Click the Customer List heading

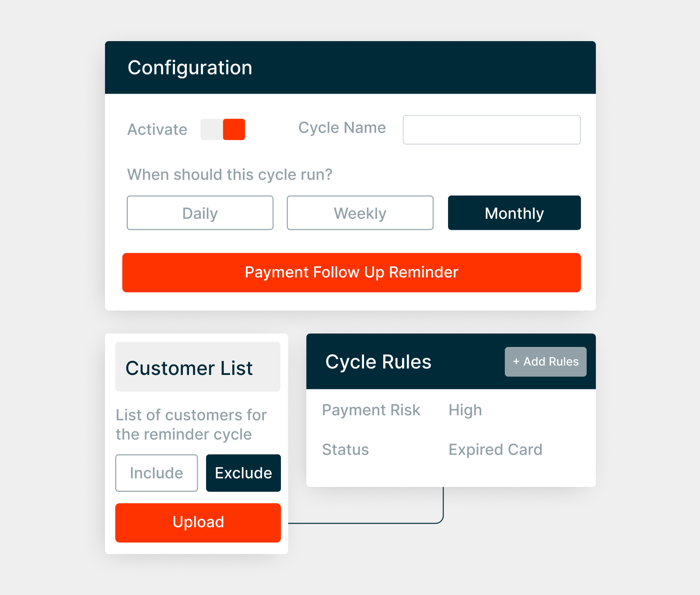(x=189, y=368)
